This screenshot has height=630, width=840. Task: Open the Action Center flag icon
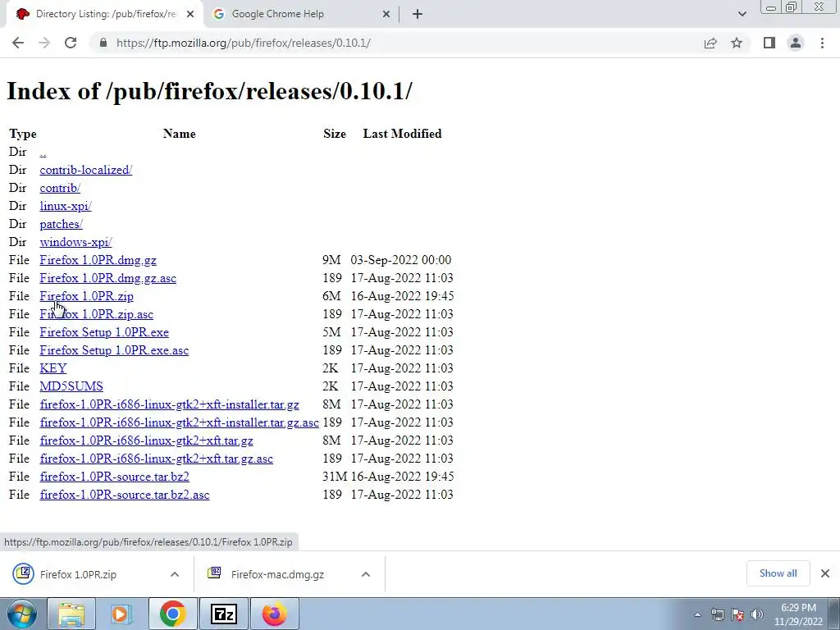[737, 614]
